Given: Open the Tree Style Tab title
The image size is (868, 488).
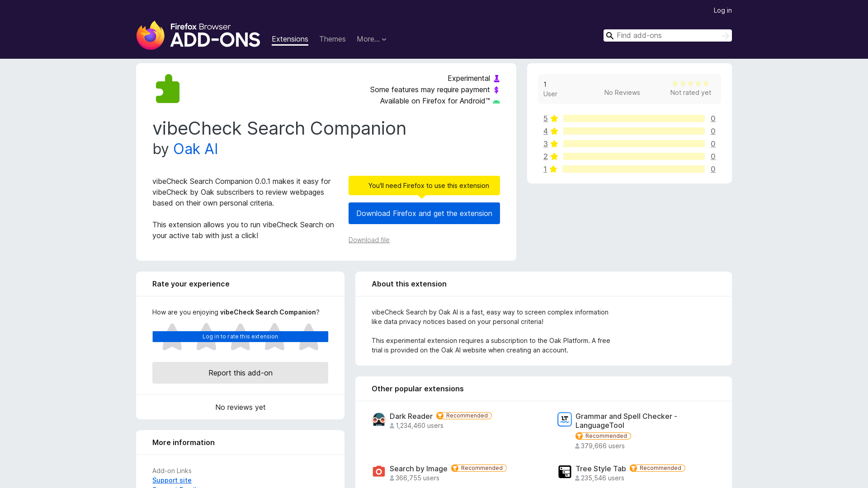Looking at the screenshot, I should (601, 469).
